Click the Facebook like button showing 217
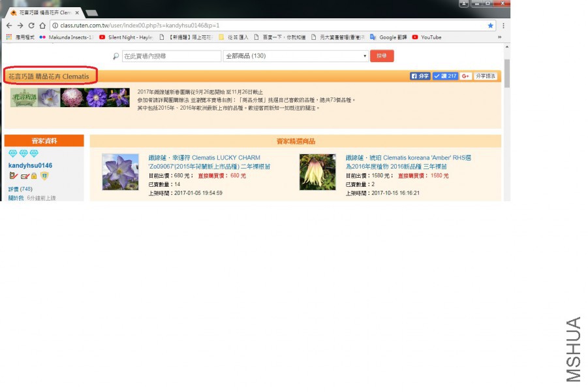Screen dimensions: 588x392 click(x=445, y=76)
